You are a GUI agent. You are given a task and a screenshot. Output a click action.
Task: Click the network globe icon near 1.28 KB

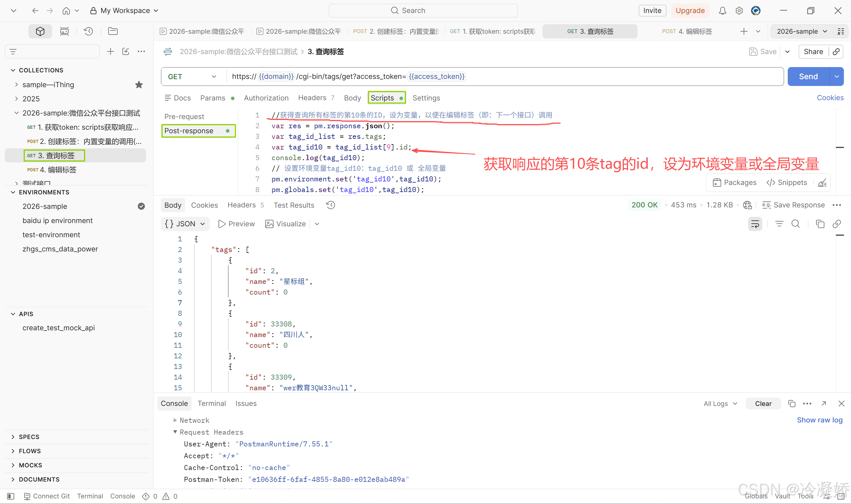click(747, 205)
